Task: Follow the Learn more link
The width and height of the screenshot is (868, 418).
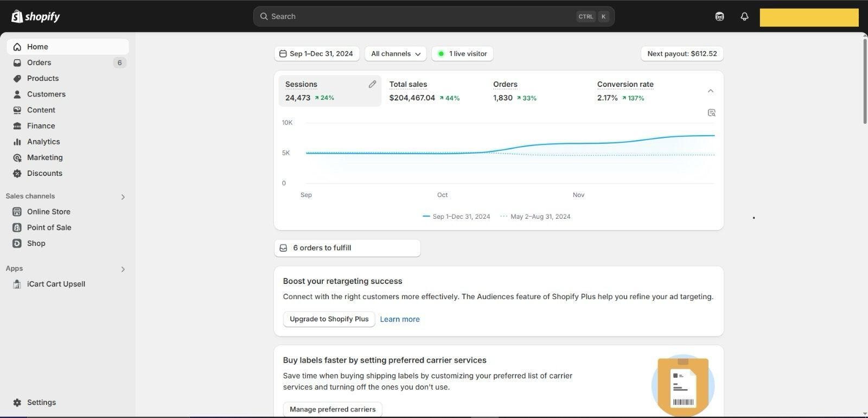Action: pos(400,319)
